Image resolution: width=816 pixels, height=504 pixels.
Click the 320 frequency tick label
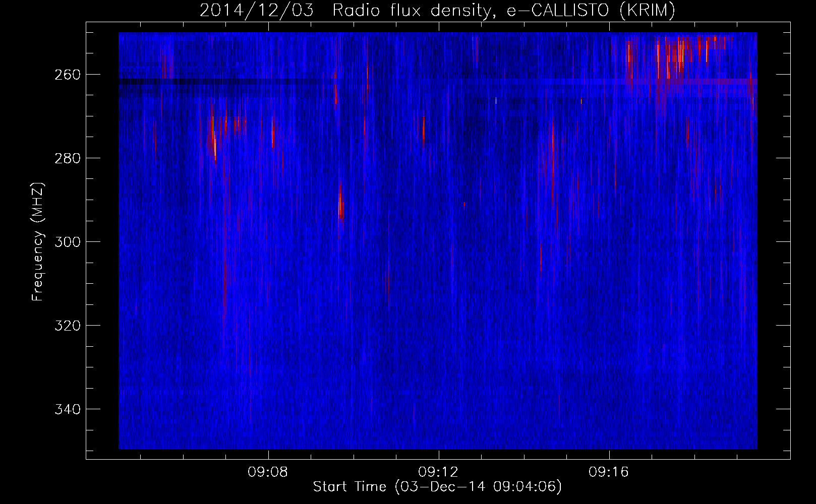[x=67, y=326]
